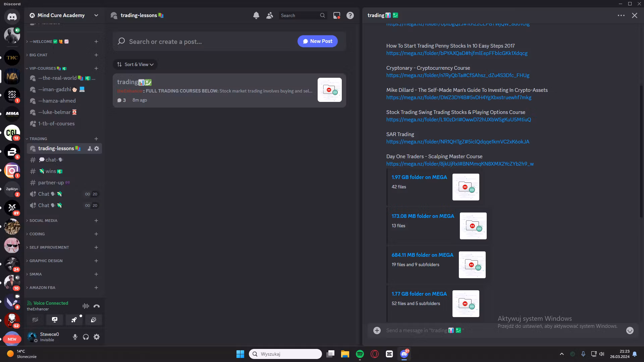Open the SAR Trading mega link

[x=458, y=142]
